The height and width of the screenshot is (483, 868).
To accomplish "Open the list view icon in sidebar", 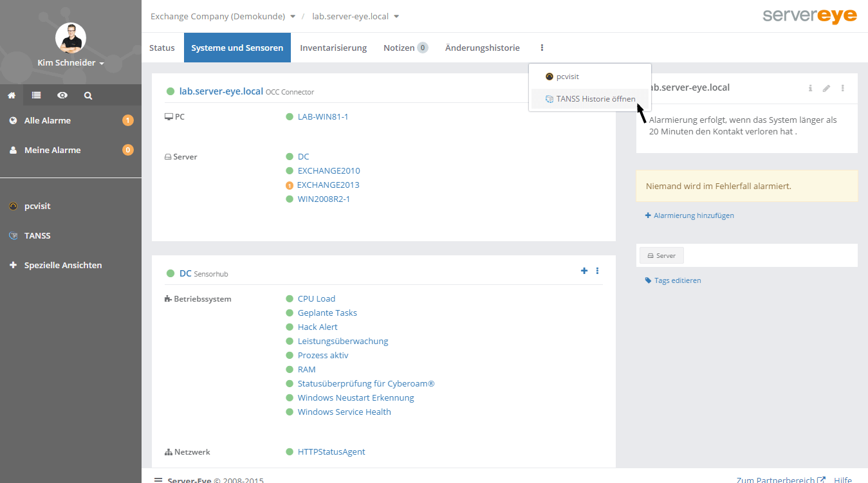I will pyautogui.click(x=37, y=95).
